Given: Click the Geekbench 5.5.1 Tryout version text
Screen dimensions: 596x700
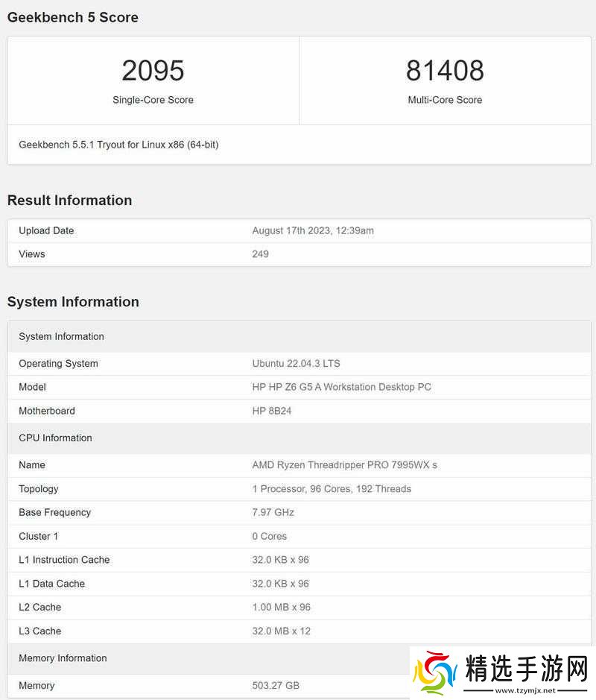Looking at the screenshot, I should (118, 145).
